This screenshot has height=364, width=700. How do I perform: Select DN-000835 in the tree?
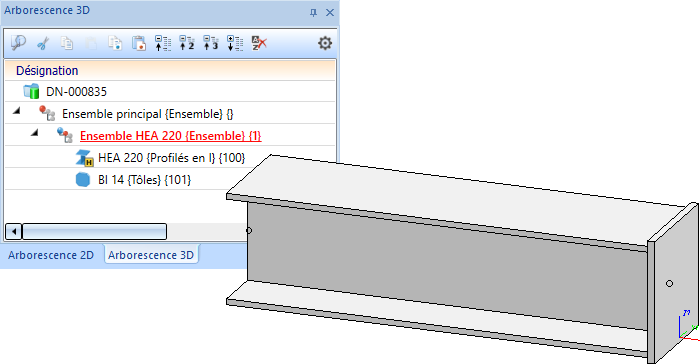point(76,92)
